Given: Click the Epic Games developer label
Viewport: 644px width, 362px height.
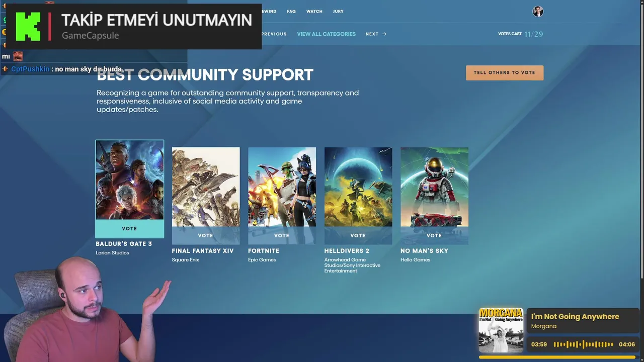Looking at the screenshot, I should tap(262, 260).
